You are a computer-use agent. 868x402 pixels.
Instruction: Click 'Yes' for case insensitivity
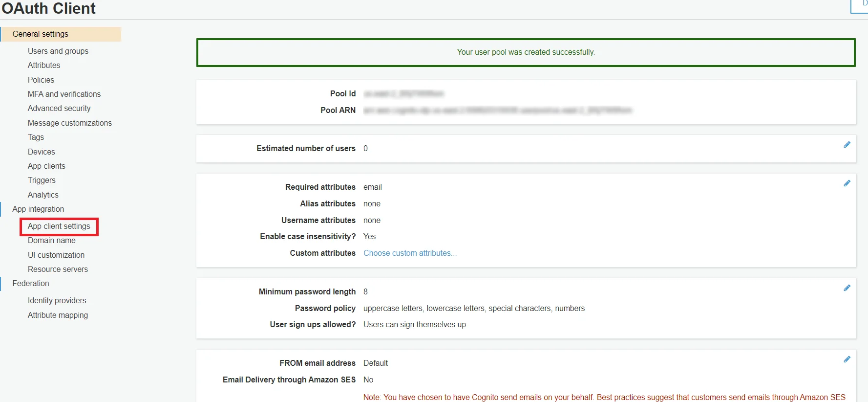point(369,236)
